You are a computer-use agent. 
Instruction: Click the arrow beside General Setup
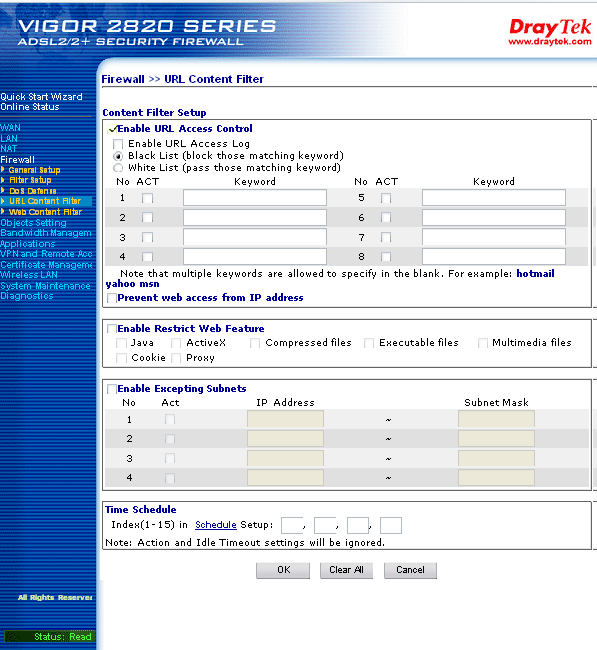pyautogui.click(x=3, y=170)
